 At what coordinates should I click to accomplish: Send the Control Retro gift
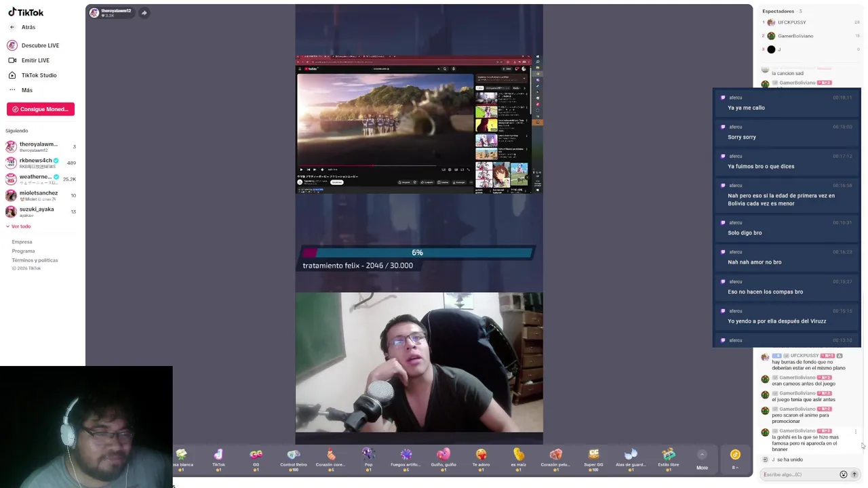click(x=293, y=459)
